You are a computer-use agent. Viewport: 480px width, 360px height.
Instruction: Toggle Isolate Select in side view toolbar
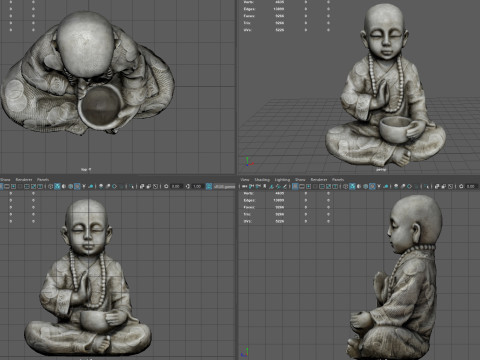427,186
